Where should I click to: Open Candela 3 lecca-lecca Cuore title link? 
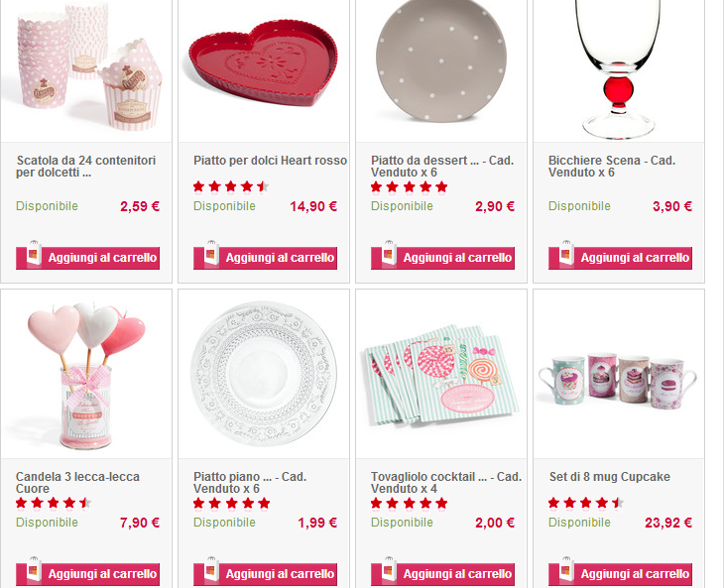click(x=77, y=482)
